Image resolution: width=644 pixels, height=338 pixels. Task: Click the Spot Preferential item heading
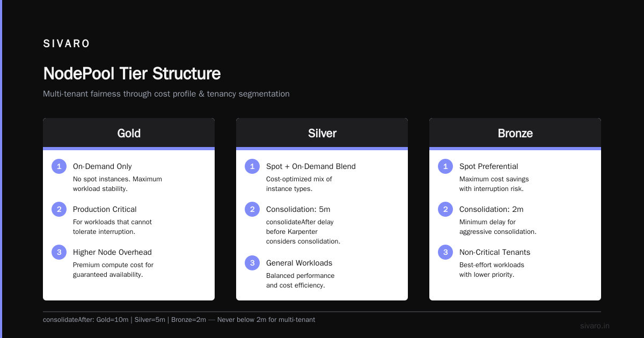pyautogui.click(x=489, y=166)
